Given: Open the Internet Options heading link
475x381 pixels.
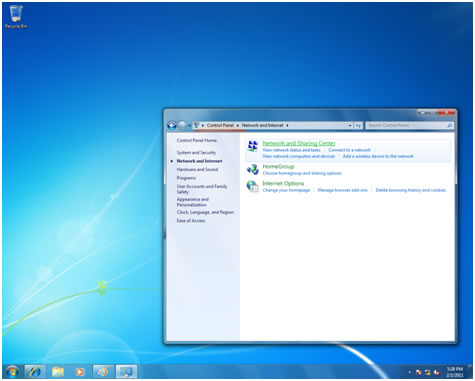Looking at the screenshot, I should [x=283, y=184].
